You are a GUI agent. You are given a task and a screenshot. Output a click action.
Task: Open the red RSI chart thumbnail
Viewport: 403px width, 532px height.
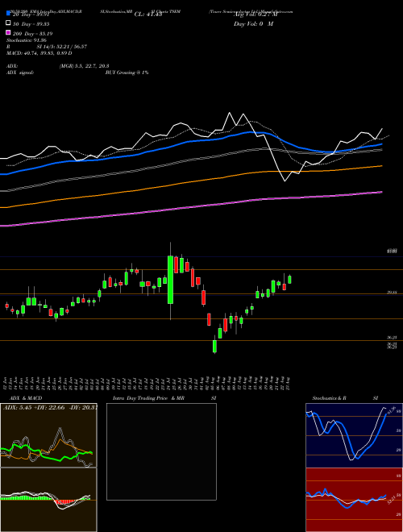352,500
